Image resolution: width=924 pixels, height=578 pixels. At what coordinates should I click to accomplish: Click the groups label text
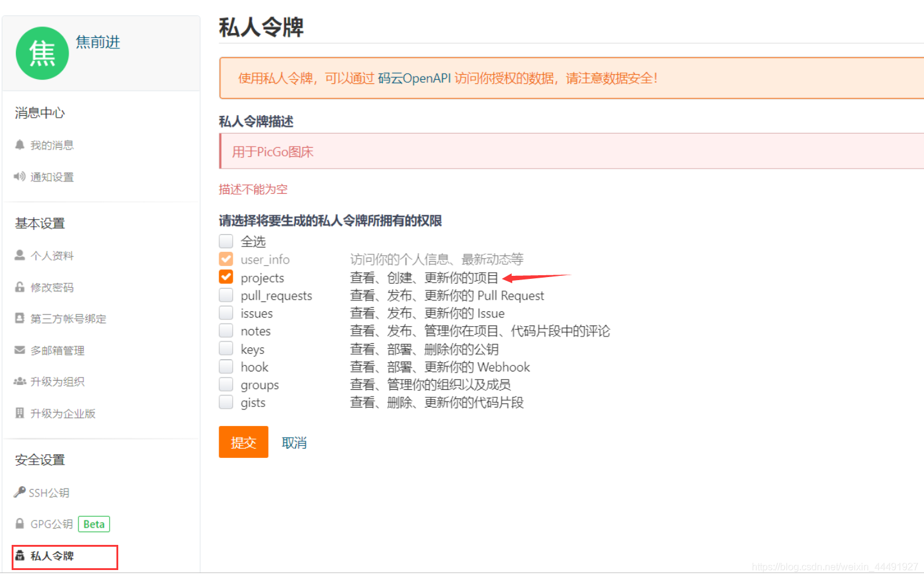pyautogui.click(x=260, y=386)
